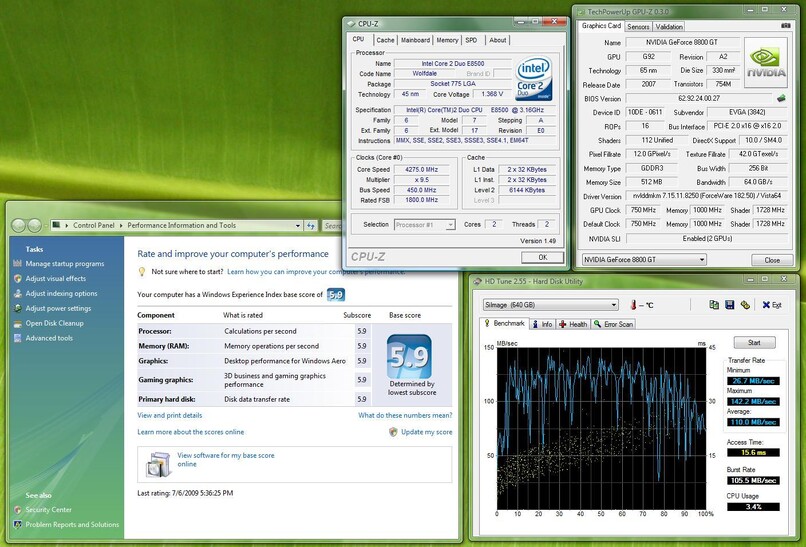
Task: Click the NVIDIA SLI Enabled (2 GPUs) field
Action: click(x=707, y=239)
